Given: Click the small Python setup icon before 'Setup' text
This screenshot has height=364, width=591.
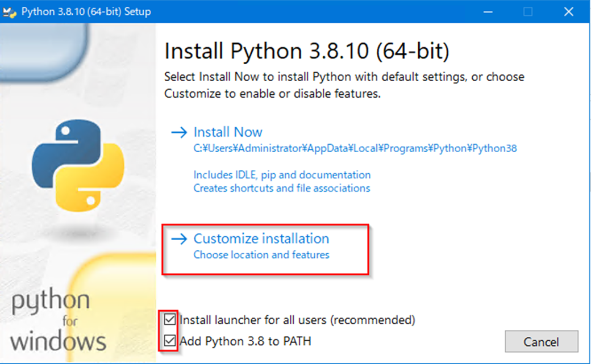Looking at the screenshot, I should (x=10, y=10).
